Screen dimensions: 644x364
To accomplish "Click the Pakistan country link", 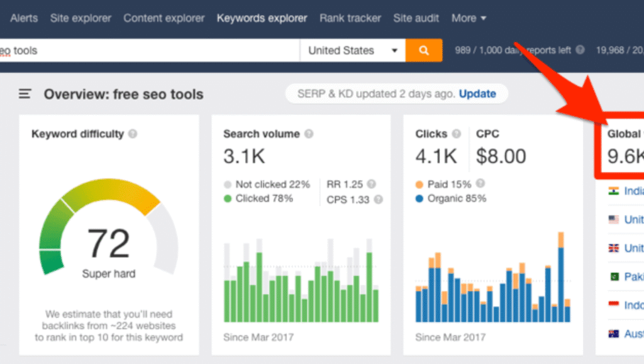I will (x=634, y=277).
